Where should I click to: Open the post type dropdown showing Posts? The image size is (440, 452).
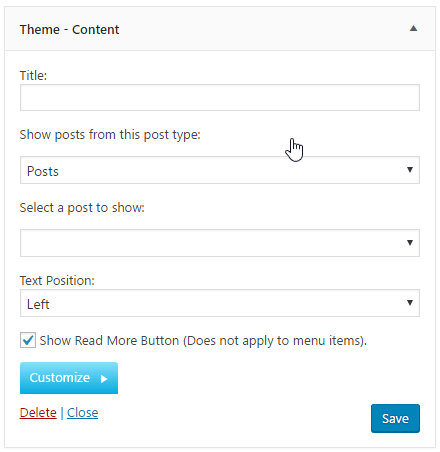220,170
